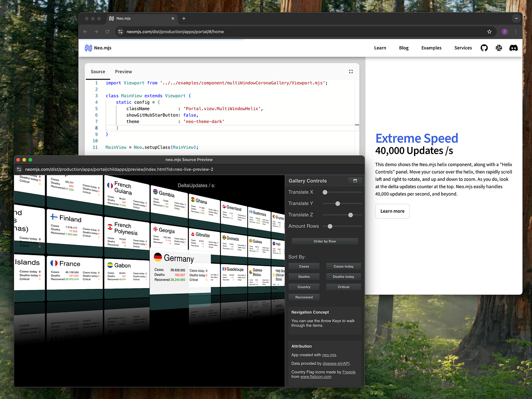Screen dimensions: 532x399
Task: Click the Learn more button
Action: point(392,211)
